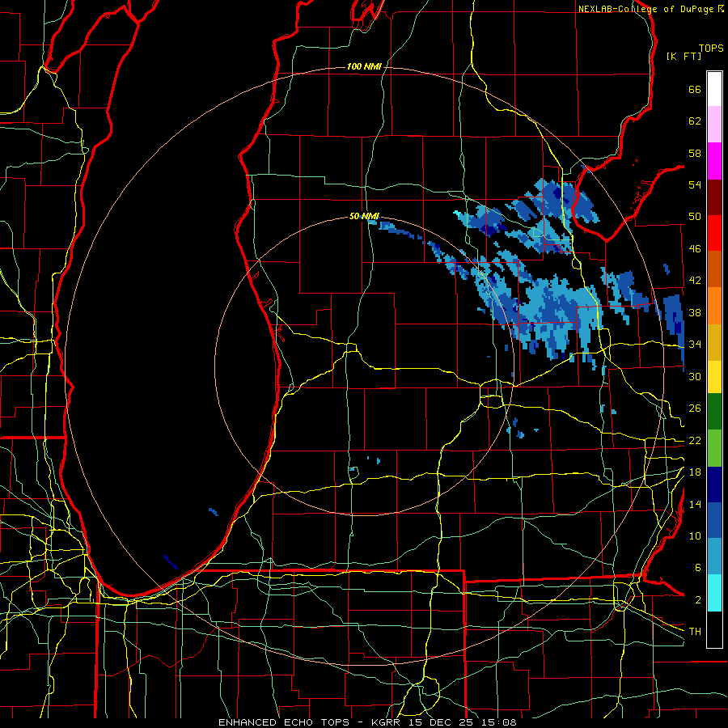Select legend value 6
728x728 pixels.
tap(697, 568)
